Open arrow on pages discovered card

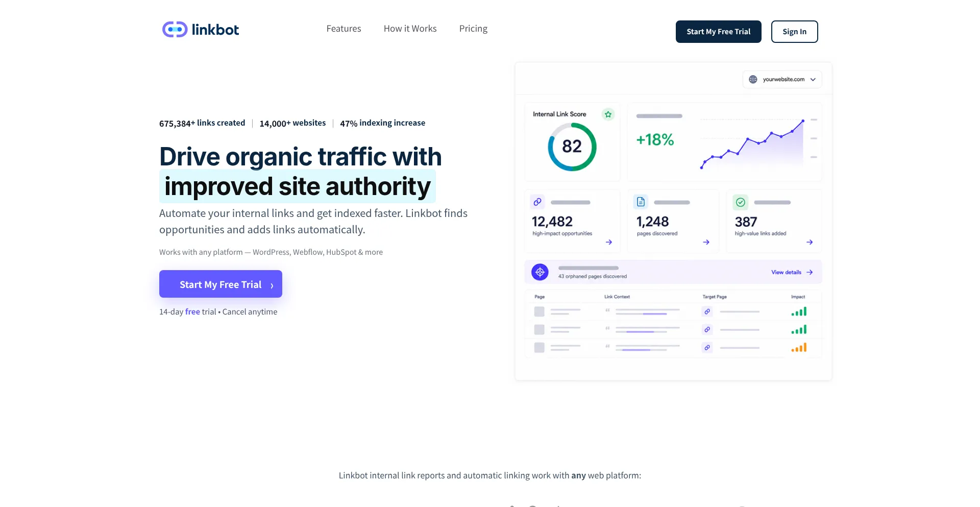pos(706,242)
